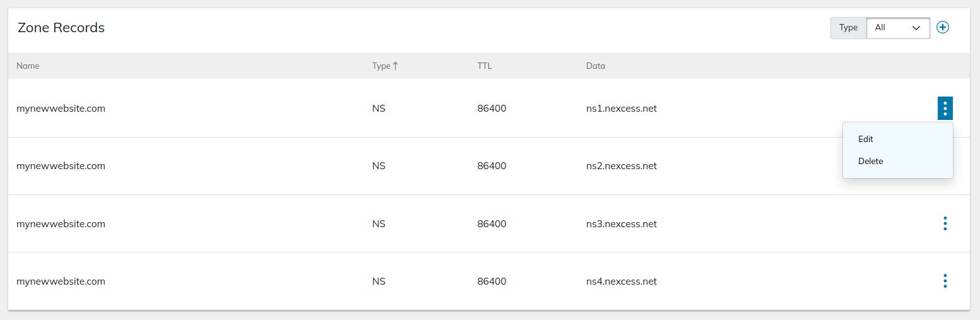Click mynewwebsite.com in the ns3 record row
Viewport: 980px width, 320px height.
(61, 224)
